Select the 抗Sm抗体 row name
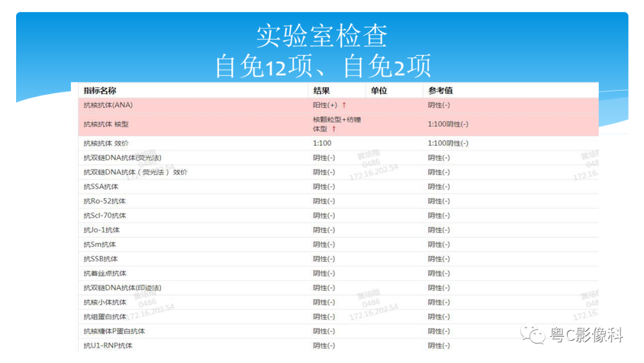Image resolution: width=644 pixels, height=363 pixels. click(100, 245)
